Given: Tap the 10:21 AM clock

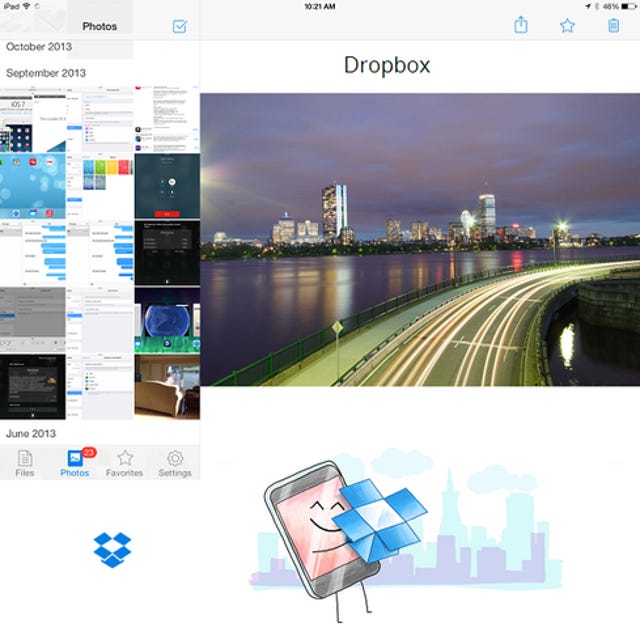Looking at the screenshot, I should click(320, 7).
